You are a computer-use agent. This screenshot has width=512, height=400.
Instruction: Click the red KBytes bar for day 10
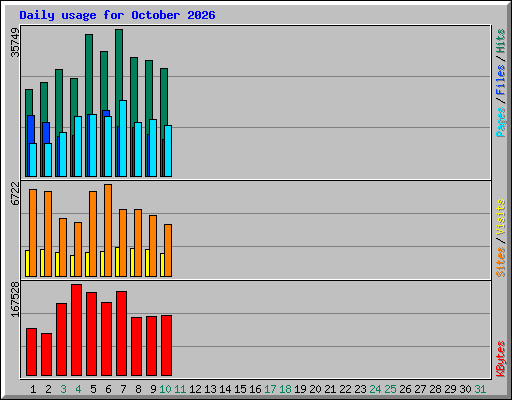click(166, 345)
